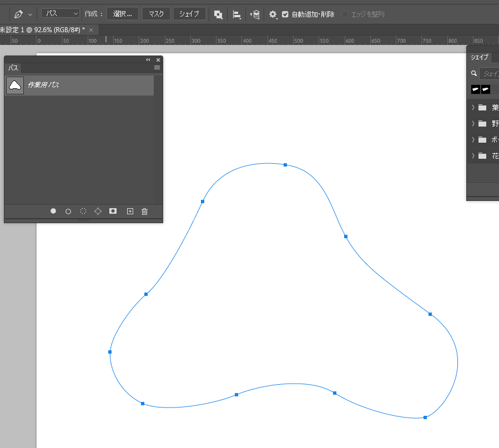Viewport: 499px width, 448px height.
Task: Switch to the シェイプ panel tab
Action: (x=480, y=58)
